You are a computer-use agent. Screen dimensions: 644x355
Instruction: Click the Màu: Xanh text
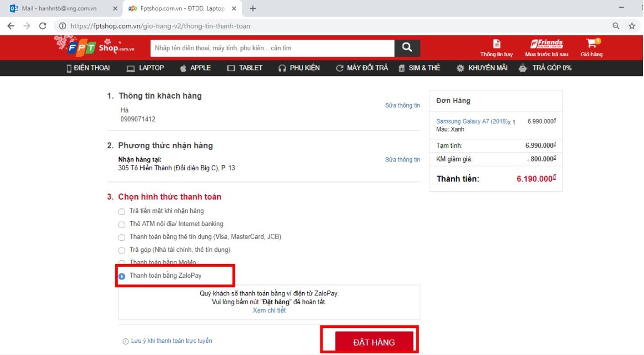[450, 130]
